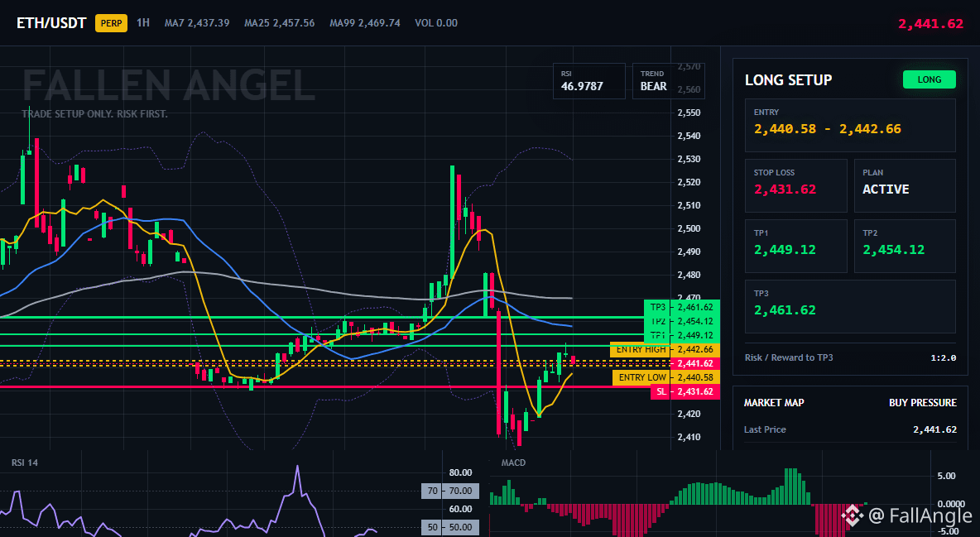Click the TP3 2,461.62 panel card
This screenshot has width=980, height=537.
pos(850,306)
